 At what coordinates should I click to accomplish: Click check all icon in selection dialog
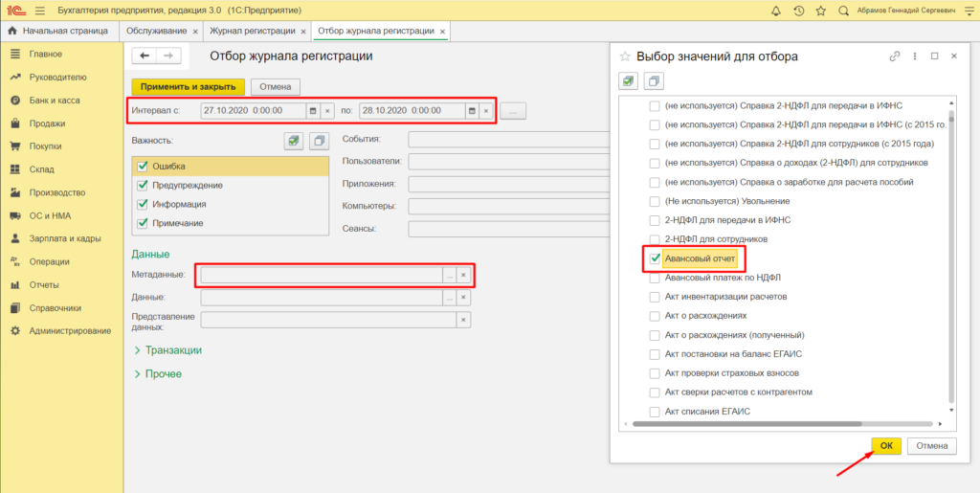(x=628, y=81)
